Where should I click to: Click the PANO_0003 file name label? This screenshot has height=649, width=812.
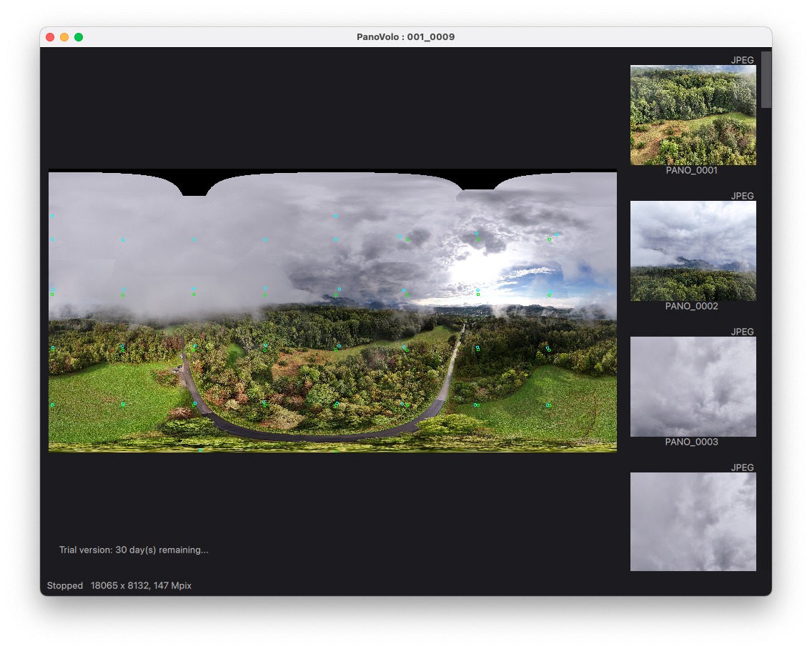691,442
